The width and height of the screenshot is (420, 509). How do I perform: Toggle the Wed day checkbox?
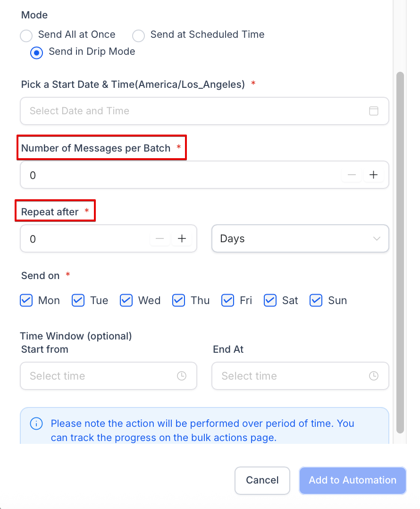[x=126, y=300]
